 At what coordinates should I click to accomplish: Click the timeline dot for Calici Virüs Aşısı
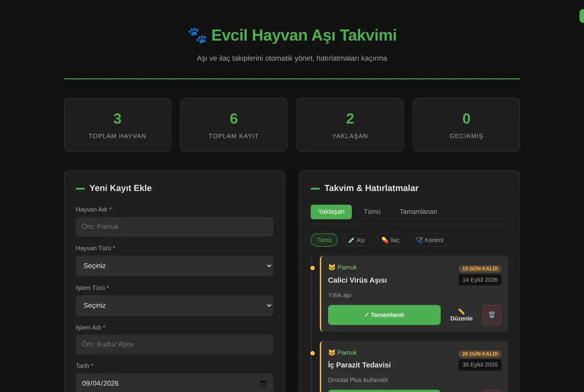click(312, 268)
